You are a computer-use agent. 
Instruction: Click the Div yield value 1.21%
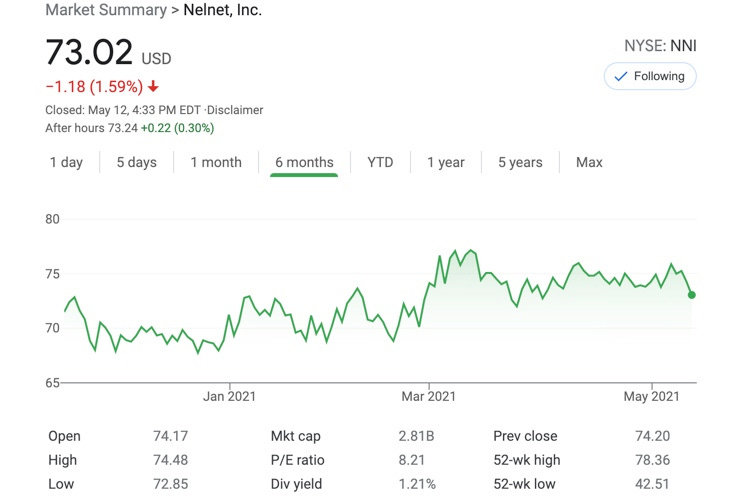click(x=417, y=484)
